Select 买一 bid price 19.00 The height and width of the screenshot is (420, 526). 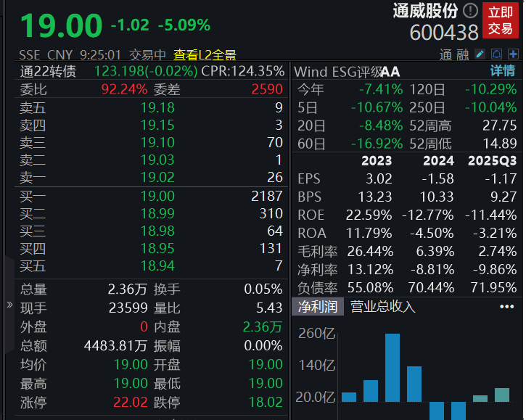pos(157,197)
